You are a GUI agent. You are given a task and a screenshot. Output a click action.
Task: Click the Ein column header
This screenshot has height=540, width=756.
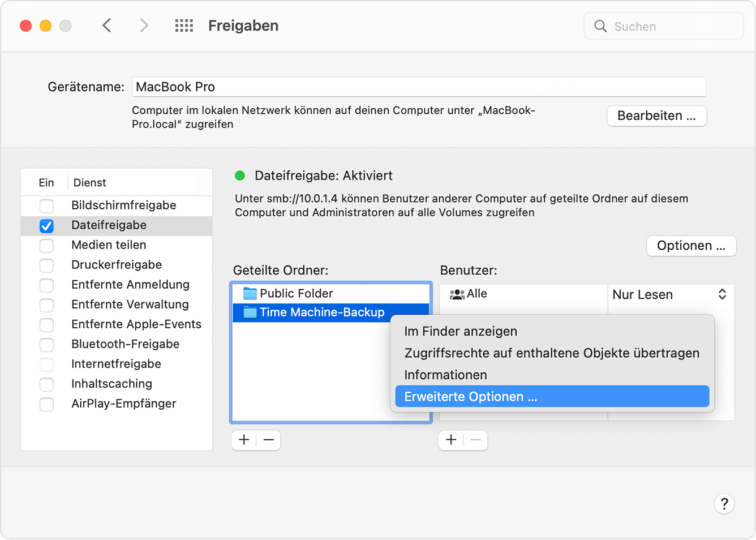[x=46, y=182]
